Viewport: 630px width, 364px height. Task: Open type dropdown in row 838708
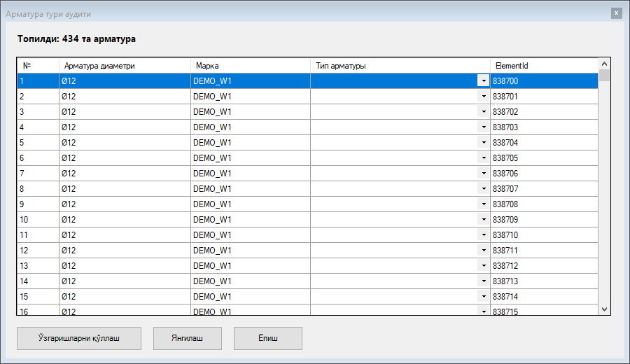483,204
